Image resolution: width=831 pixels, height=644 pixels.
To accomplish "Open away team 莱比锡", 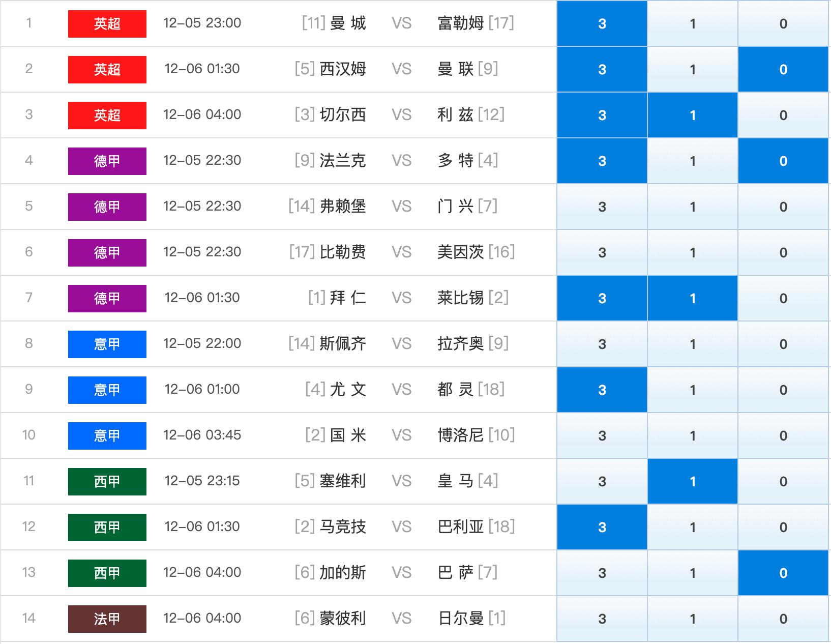I will (461, 298).
